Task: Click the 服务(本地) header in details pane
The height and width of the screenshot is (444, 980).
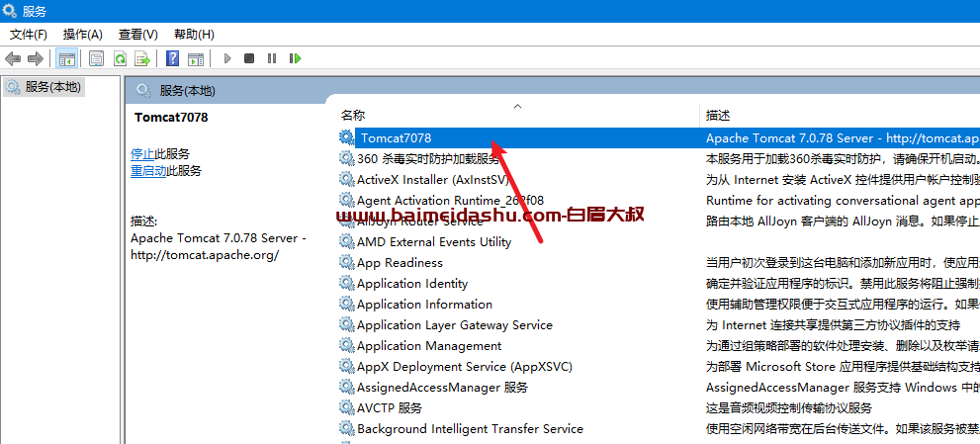Action: 188,91
